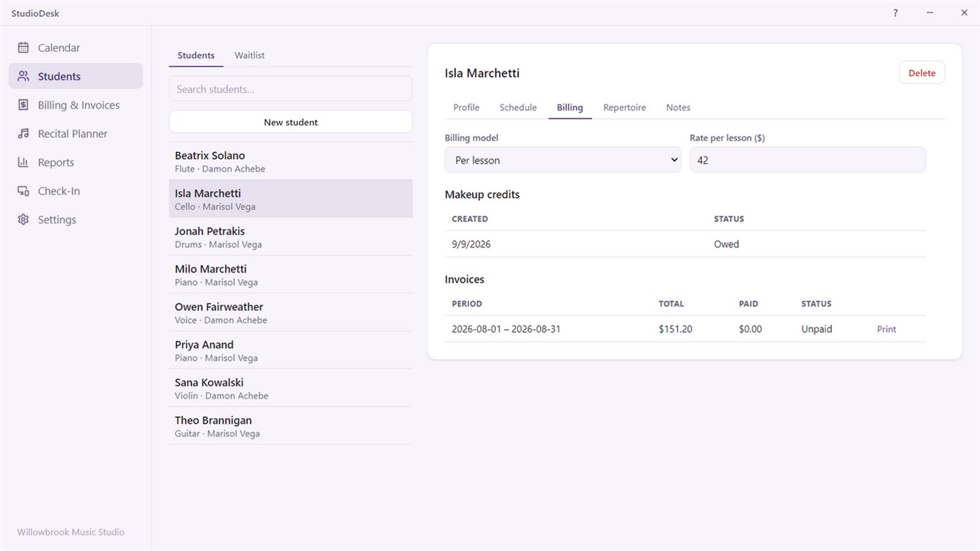
Task: Select student Priya Anand
Action: click(291, 350)
